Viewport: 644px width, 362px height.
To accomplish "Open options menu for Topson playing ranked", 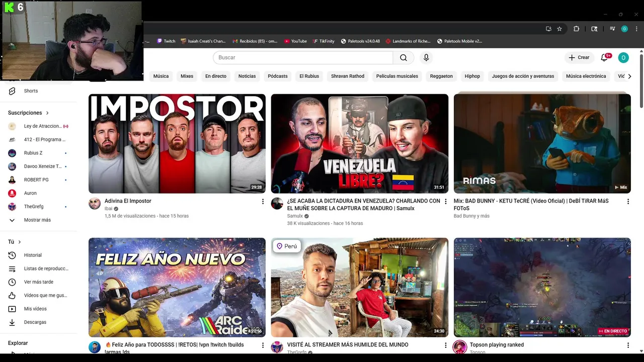I will pos(628,345).
